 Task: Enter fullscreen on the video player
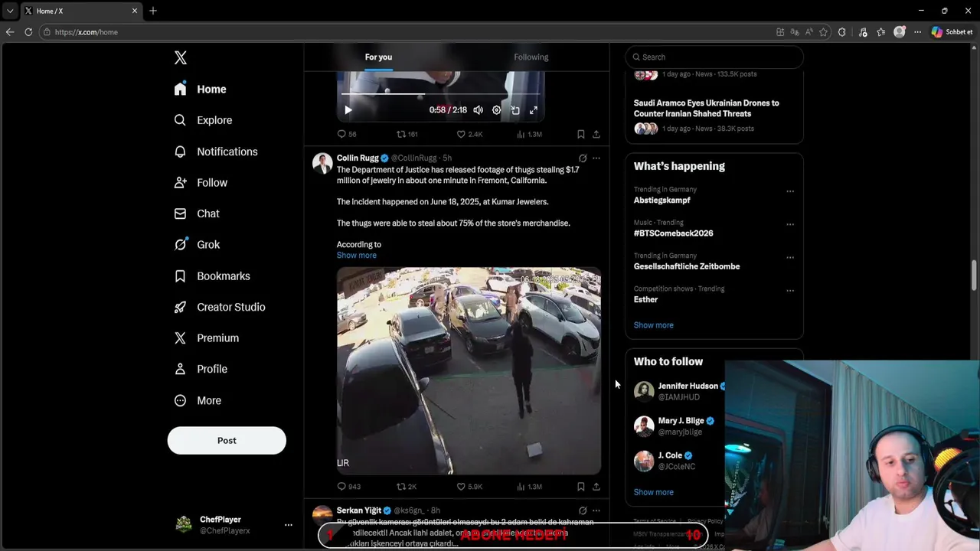534,110
